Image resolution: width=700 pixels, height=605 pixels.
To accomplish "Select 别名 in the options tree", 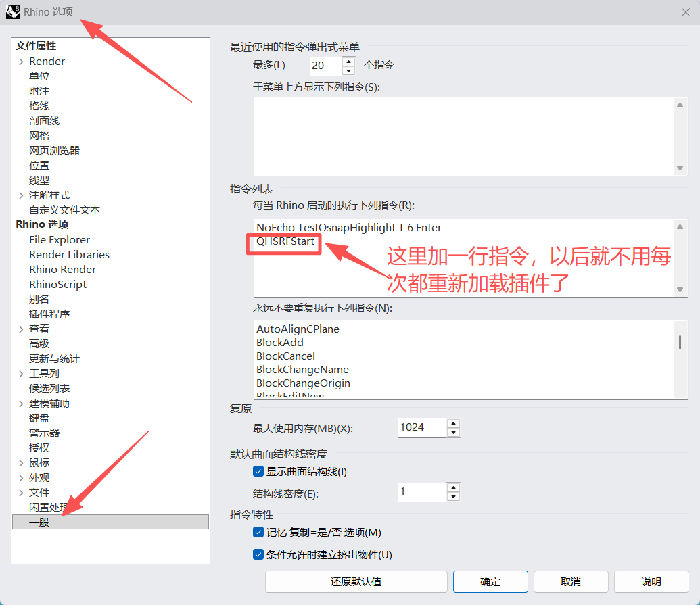I will 39,299.
